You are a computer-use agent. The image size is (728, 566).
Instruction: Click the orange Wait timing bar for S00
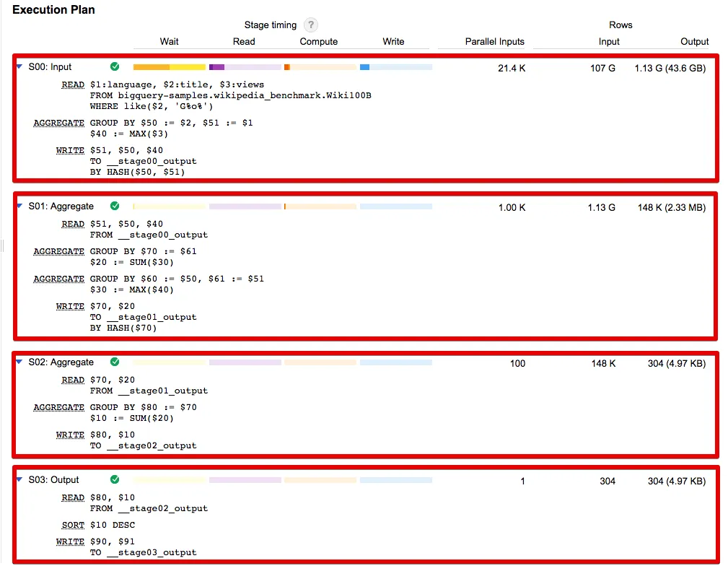coord(152,67)
